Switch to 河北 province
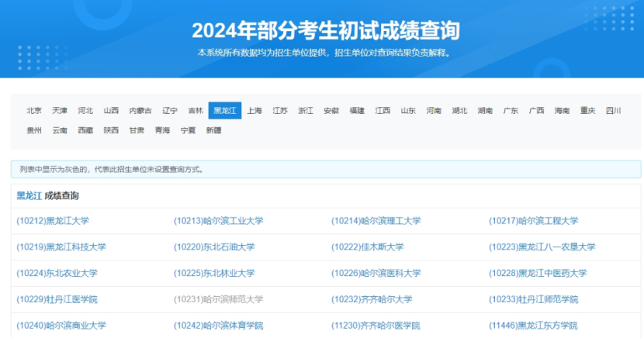Image resolution: width=644 pixels, height=338 pixels. (85, 110)
